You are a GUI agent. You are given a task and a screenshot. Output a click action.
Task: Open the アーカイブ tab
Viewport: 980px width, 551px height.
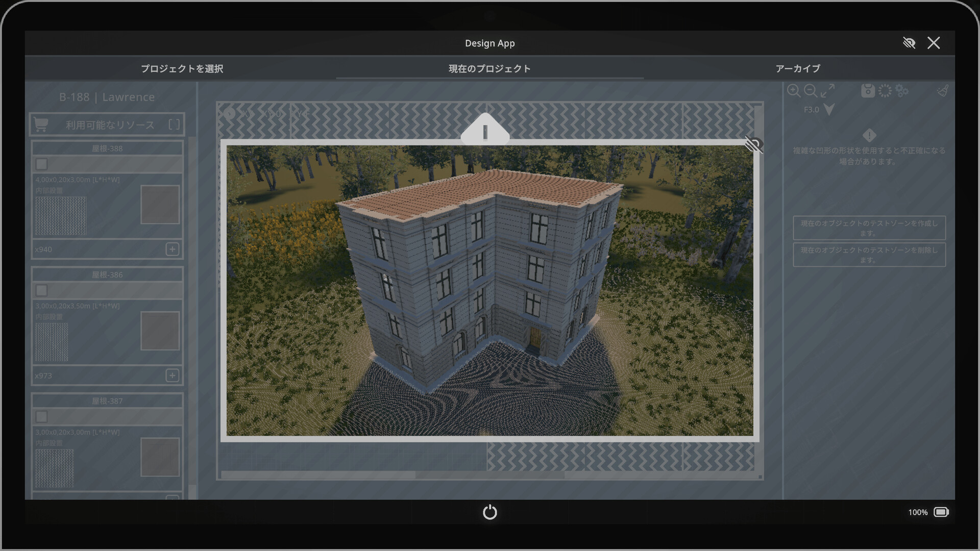point(798,68)
